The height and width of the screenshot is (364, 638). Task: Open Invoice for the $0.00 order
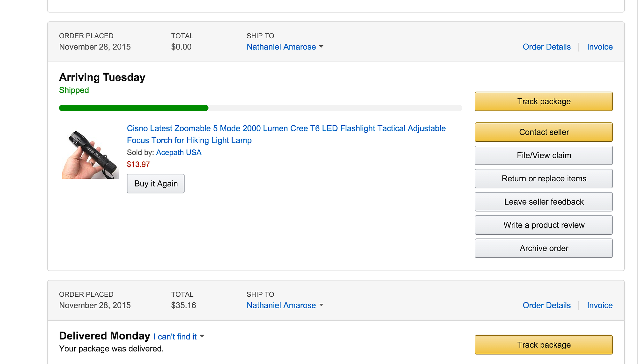click(600, 47)
